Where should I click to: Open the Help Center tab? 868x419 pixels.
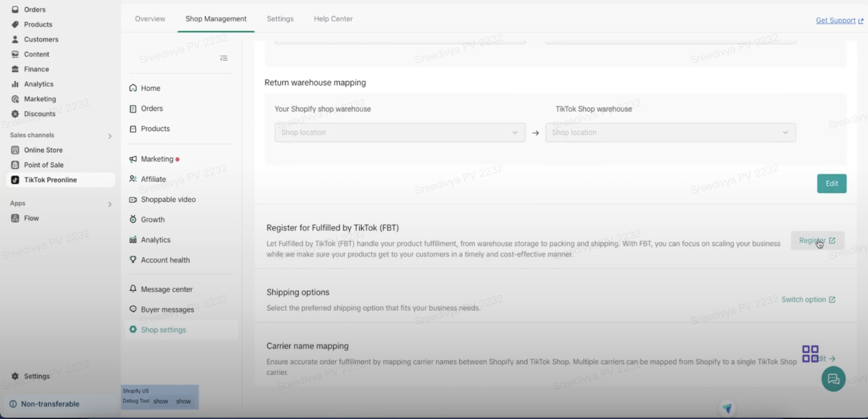tap(333, 19)
